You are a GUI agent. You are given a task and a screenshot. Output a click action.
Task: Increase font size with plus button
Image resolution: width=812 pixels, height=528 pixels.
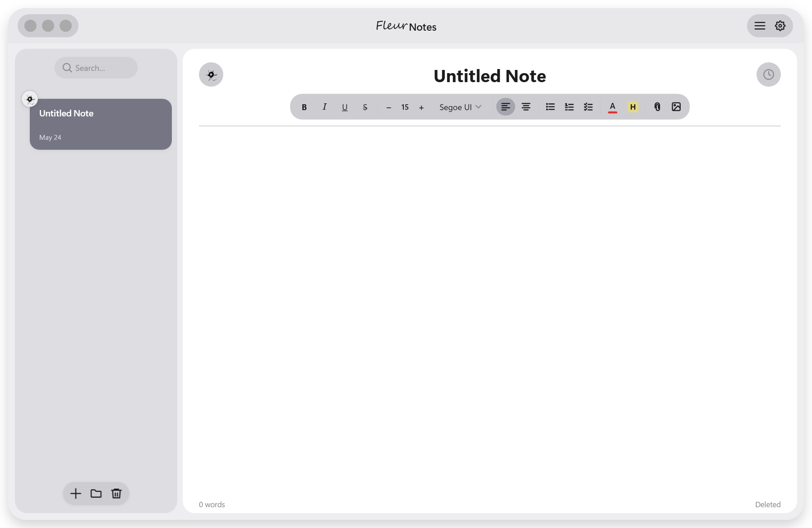(x=421, y=107)
